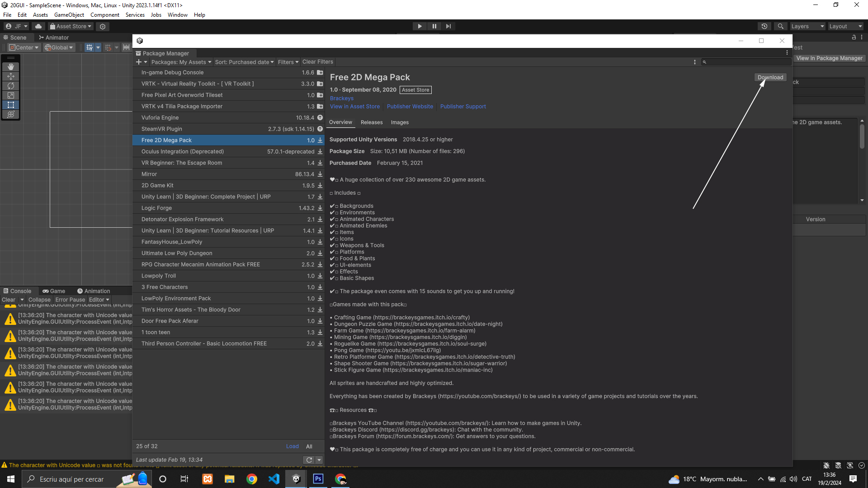The width and height of the screenshot is (868, 488).
Task: Switch to the Releases tab
Action: pos(371,122)
